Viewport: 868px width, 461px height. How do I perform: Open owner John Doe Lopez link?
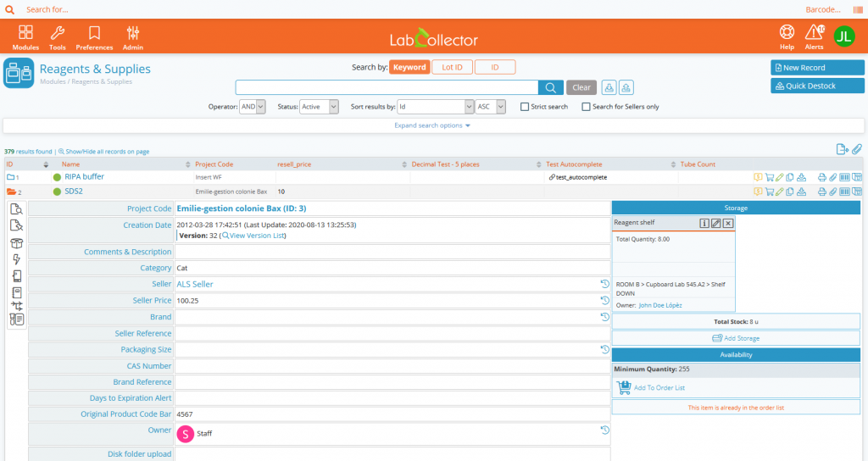pos(660,305)
